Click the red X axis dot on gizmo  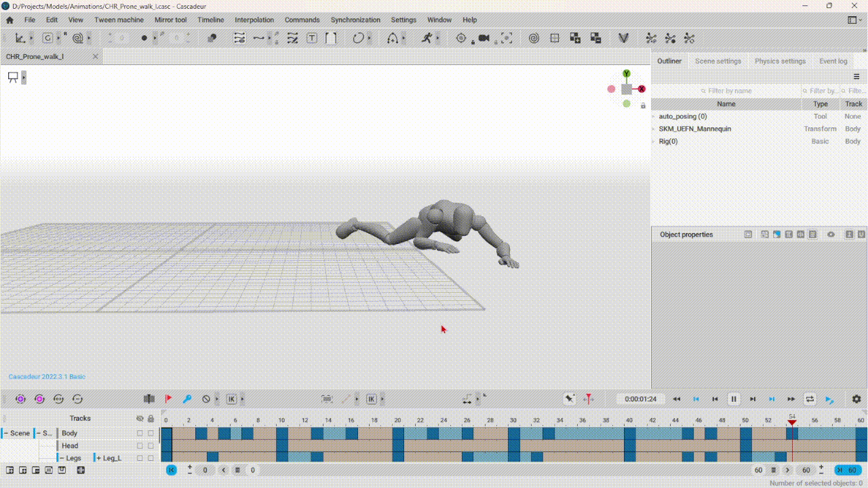point(642,89)
